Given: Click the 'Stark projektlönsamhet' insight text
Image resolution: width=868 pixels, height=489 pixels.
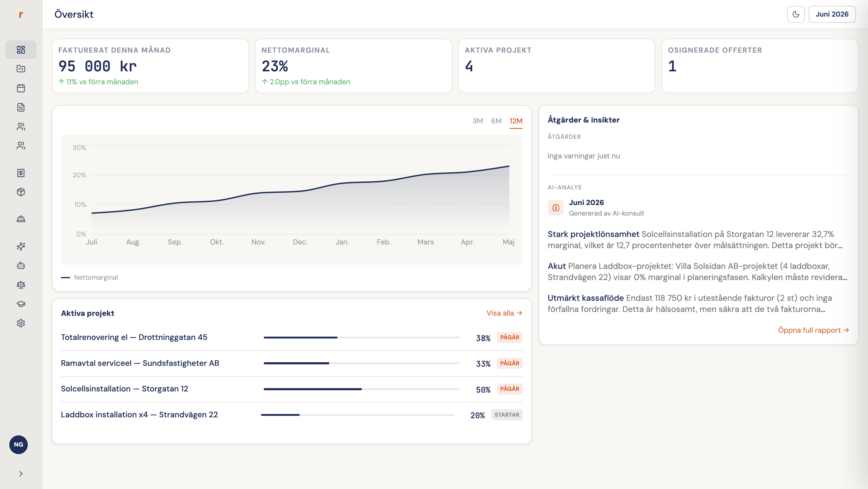Looking at the screenshot, I should pos(695,240).
